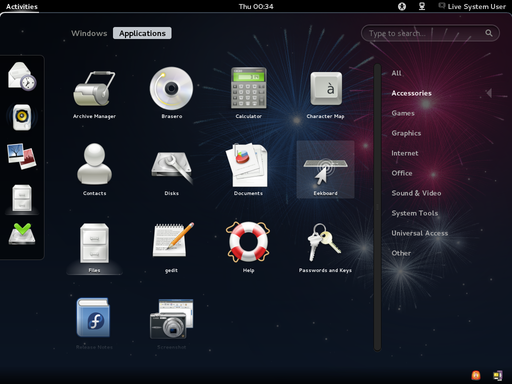Launch Install to Hard Drive from dash
Screen dimensions: 512x384
[x=22, y=234]
